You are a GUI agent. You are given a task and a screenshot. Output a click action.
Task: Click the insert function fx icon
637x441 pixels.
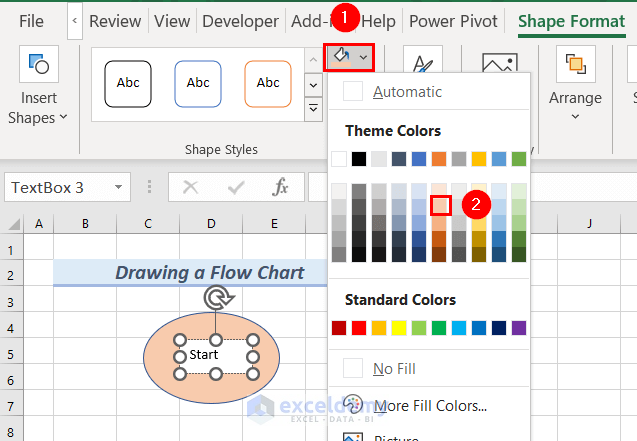[x=281, y=187]
